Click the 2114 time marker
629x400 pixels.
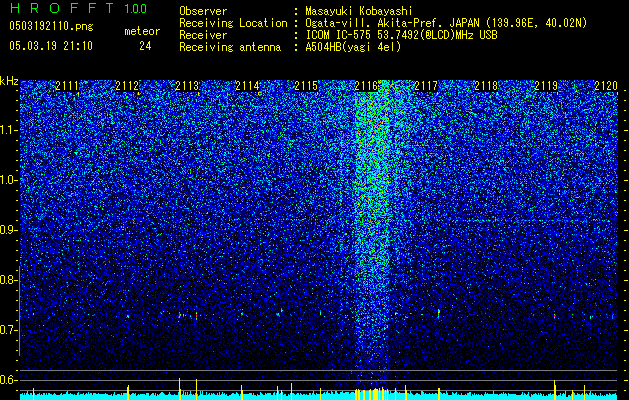(x=247, y=86)
